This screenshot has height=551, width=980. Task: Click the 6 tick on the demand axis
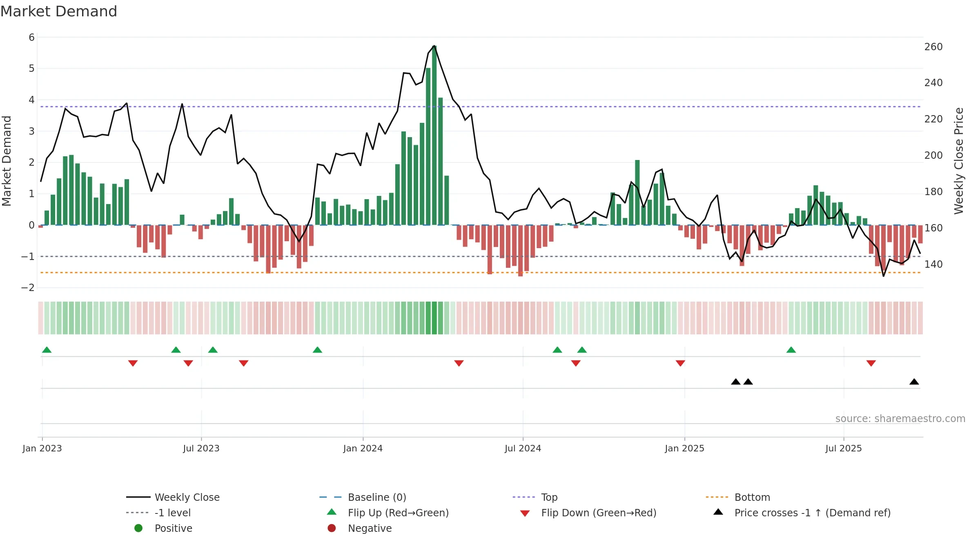[x=31, y=37]
